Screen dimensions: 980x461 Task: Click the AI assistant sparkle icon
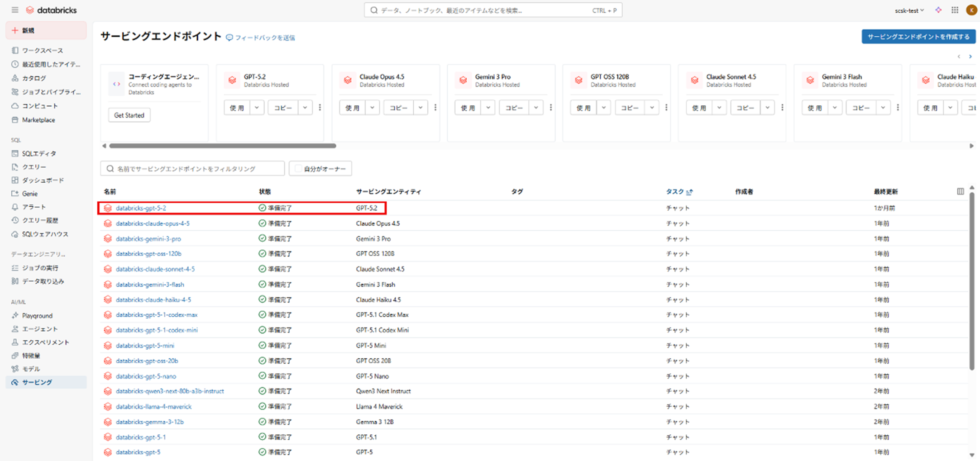(x=938, y=10)
